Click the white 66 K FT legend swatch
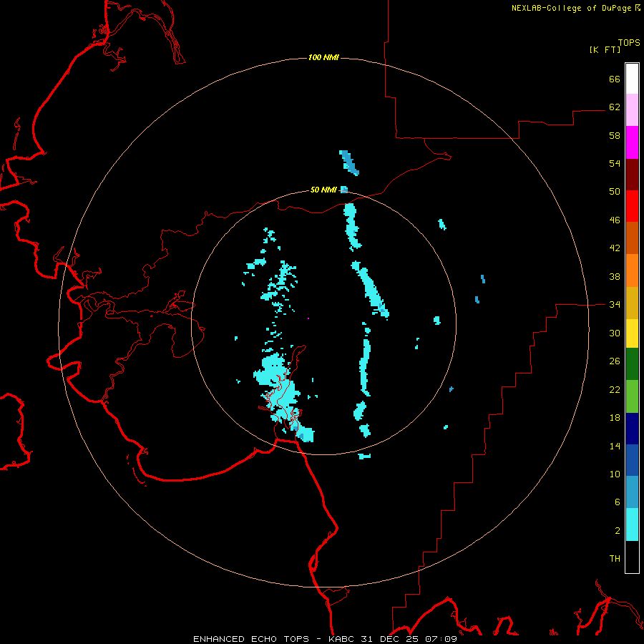 [x=632, y=79]
